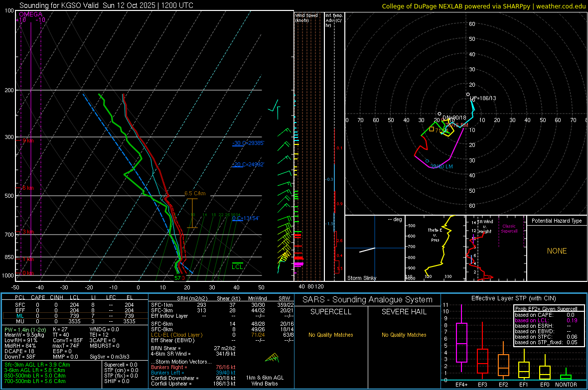Screen dimensions: 588x390
Task: Click the 6 km height marker
Action: tap(28, 188)
